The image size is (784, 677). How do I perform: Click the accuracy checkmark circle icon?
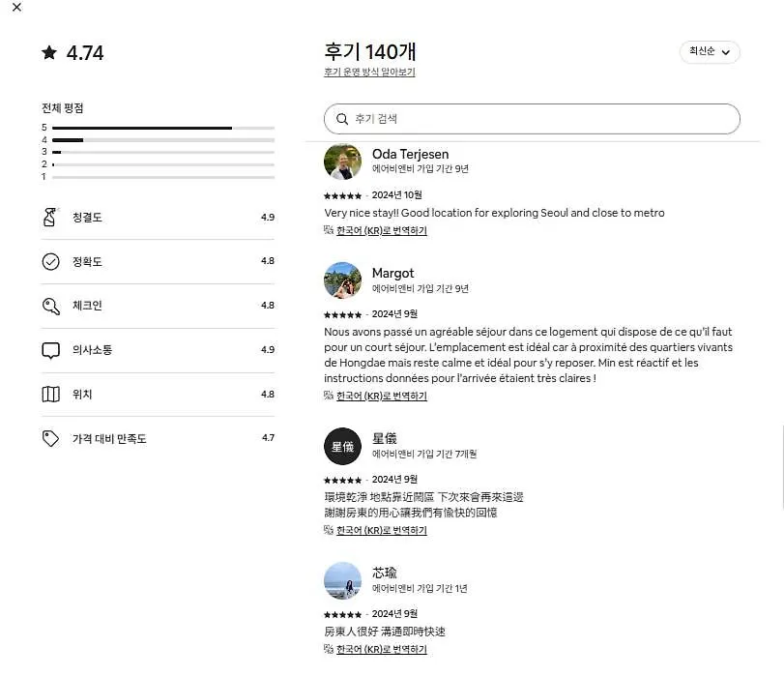coord(50,261)
